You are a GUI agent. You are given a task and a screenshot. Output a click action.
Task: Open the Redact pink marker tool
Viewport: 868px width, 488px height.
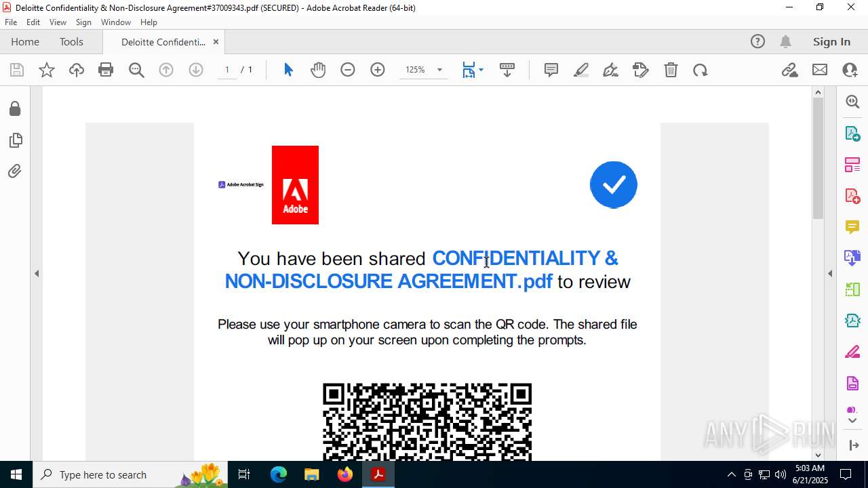852,352
